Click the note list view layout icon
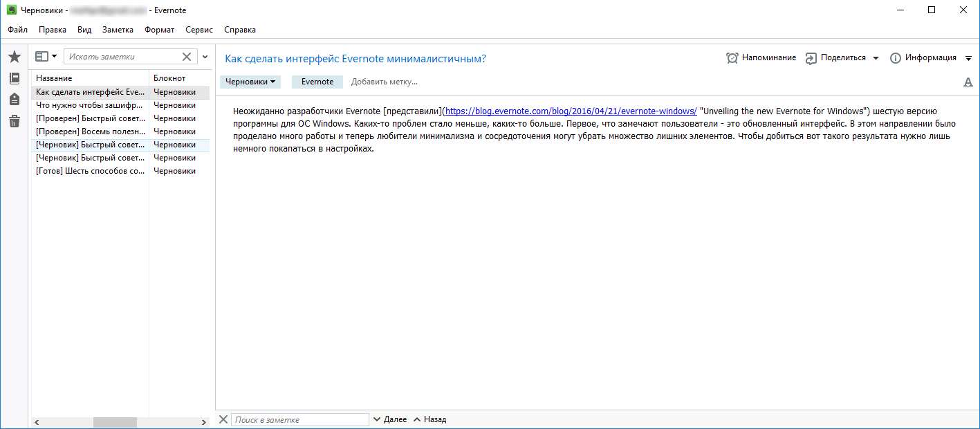The width and height of the screenshot is (980, 429). [41, 57]
